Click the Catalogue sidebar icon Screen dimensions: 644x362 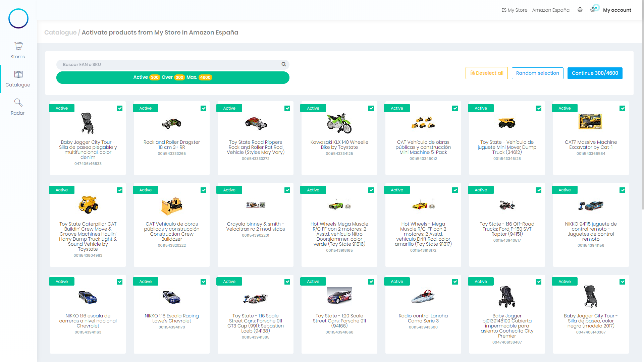point(18,74)
